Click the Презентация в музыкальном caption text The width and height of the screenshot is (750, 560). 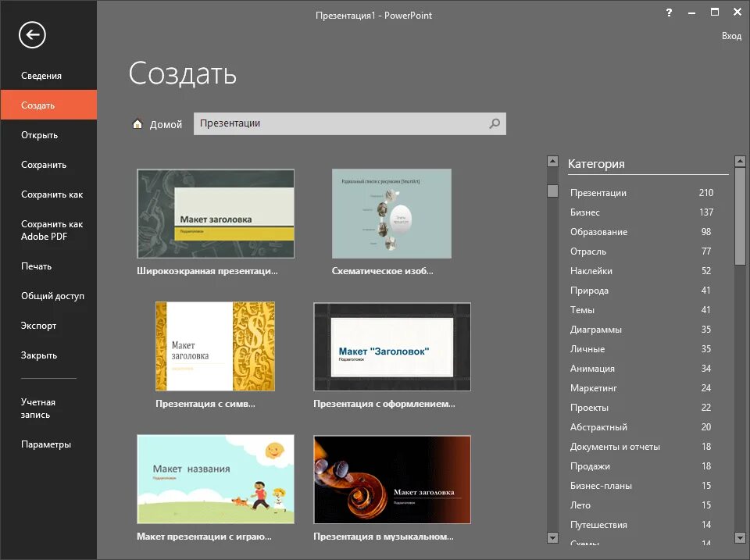point(384,537)
